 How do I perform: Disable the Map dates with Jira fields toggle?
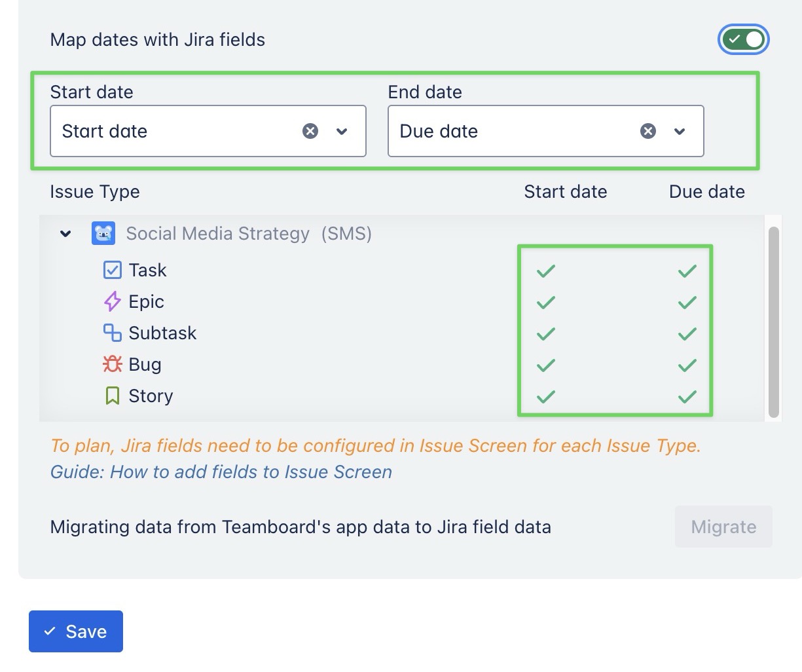click(743, 39)
